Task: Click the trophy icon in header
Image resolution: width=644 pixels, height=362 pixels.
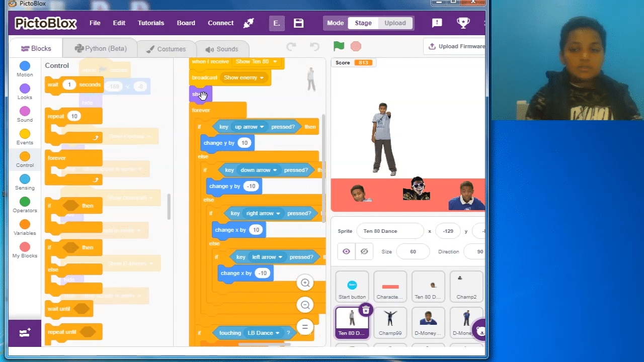Action: (462, 23)
